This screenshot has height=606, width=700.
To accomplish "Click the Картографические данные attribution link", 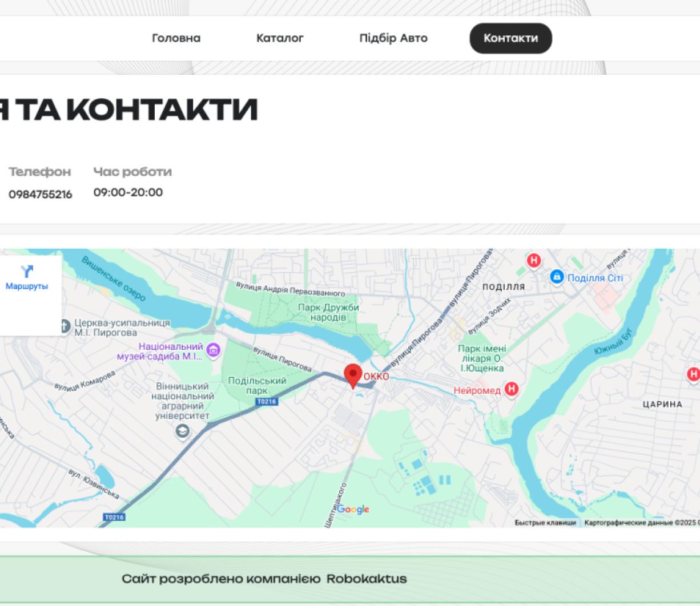I will [628, 522].
